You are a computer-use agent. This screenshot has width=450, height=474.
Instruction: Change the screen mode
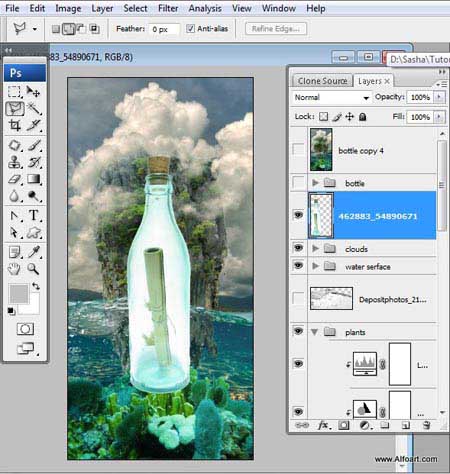click(x=26, y=349)
